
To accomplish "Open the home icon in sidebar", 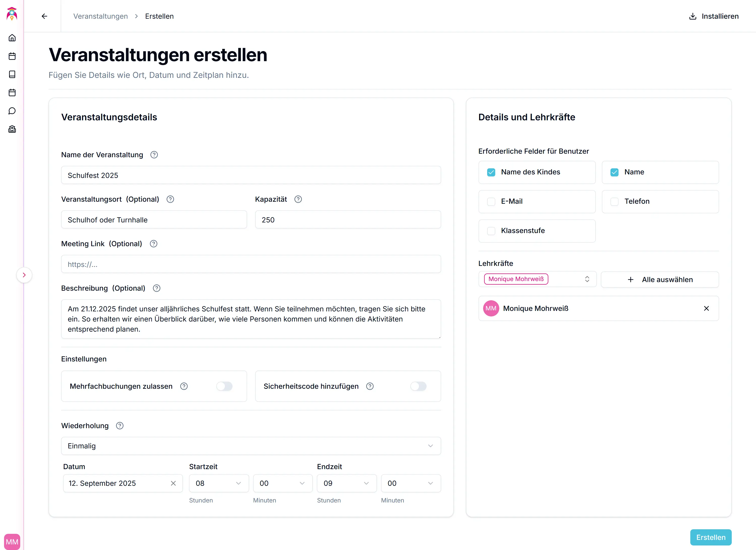I will click(12, 38).
